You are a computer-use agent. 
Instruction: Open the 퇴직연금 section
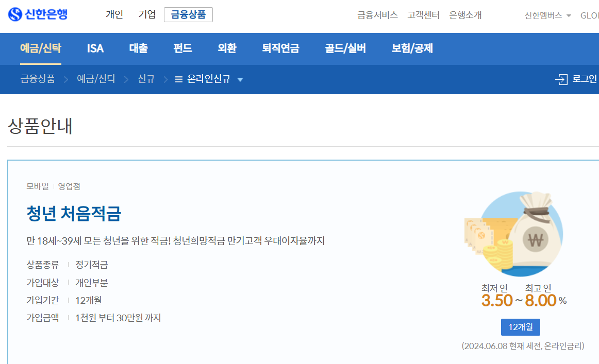coord(280,48)
